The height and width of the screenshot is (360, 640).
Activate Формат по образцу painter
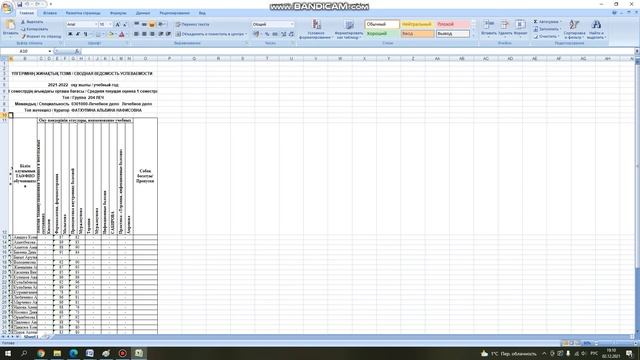pos(41,36)
